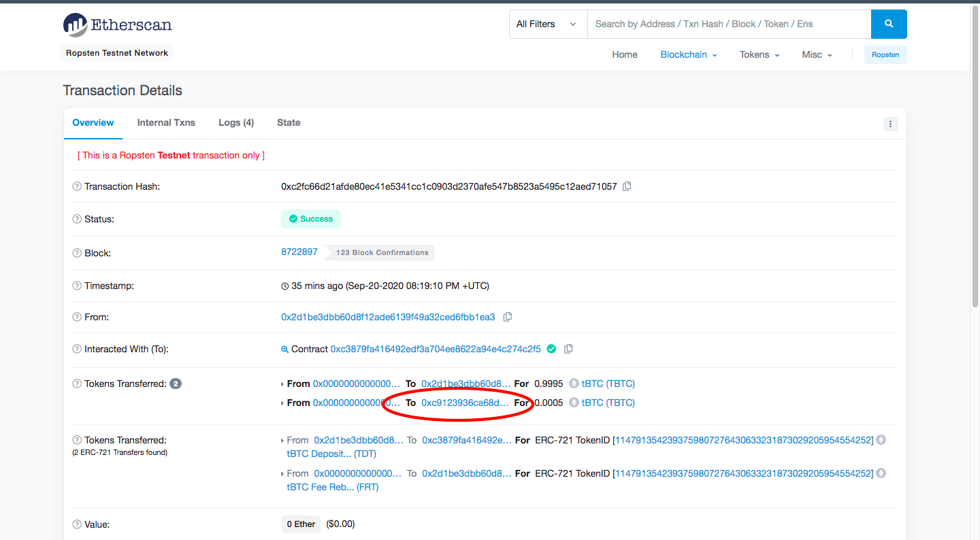Open the three-dot options menu
This screenshot has height=540, width=980.
(x=890, y=124)
